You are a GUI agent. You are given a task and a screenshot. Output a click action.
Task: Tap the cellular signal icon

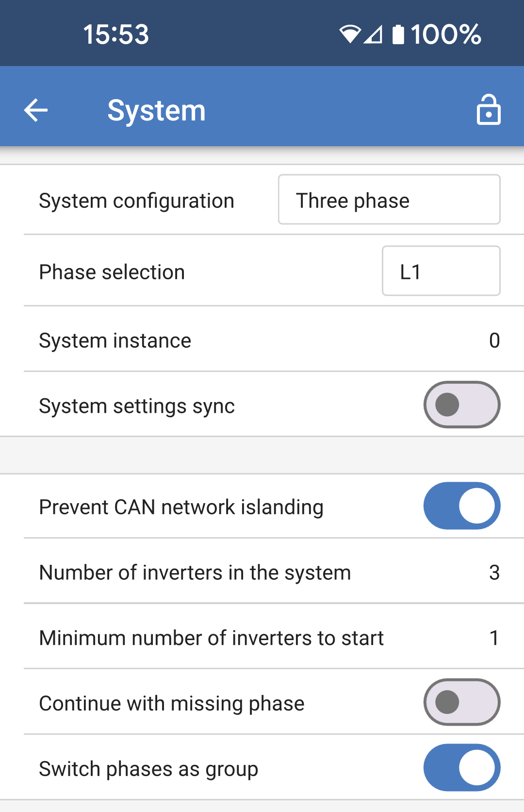[374, 34]
